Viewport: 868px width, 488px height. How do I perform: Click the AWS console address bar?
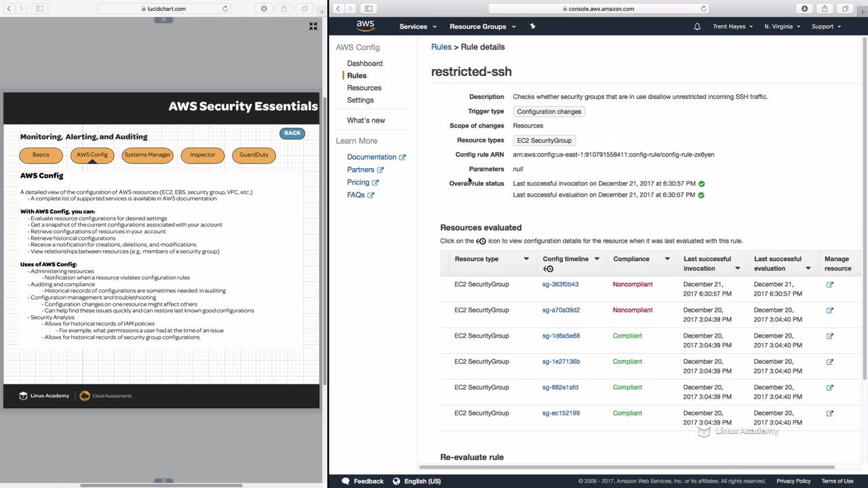pyautogui.click(x=597, y=9)
